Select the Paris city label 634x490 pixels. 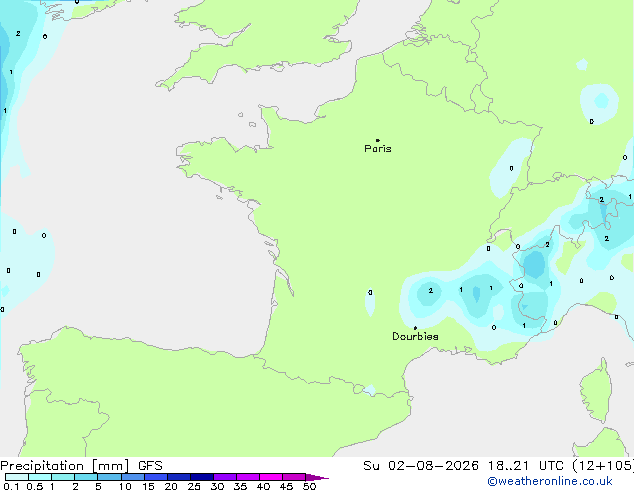378,149
